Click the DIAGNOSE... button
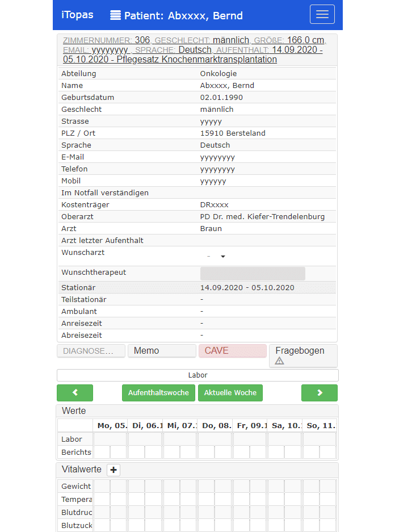The height and width of the screenshot is (532, 395). (x=91, y=351)
